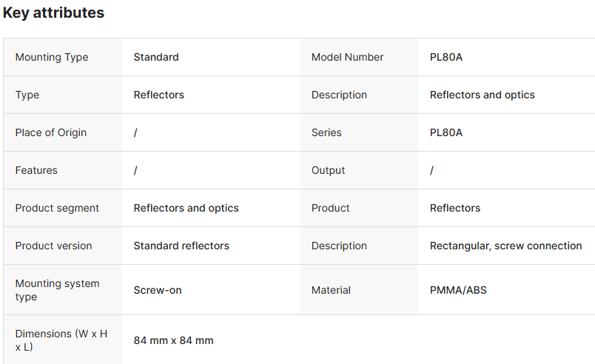The width and height of the screenshot is (595, 364).
Task: Click the Screw-on value
Action: point(158,290)
